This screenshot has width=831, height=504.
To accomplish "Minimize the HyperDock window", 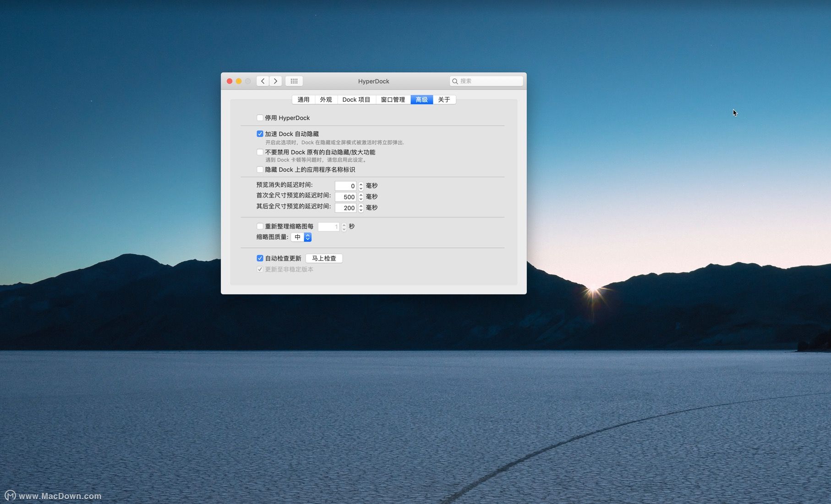I will pyautogui.click(x=239, y=81).
